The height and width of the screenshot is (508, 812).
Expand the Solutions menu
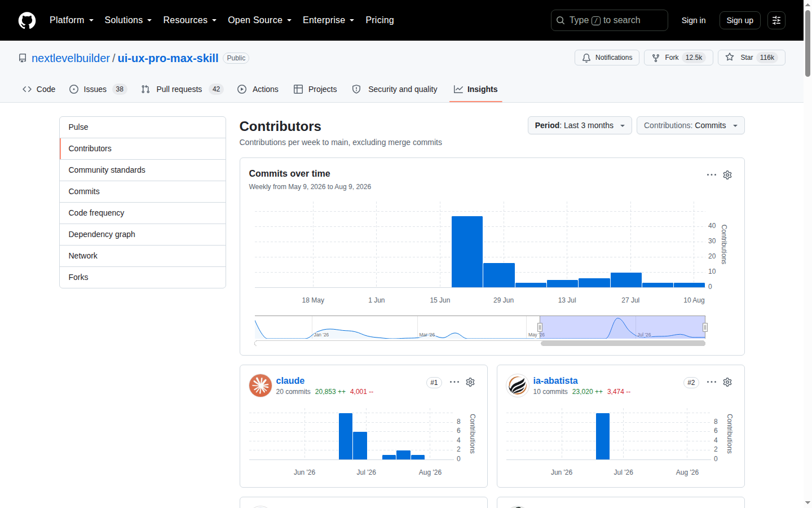click(128, 20)
